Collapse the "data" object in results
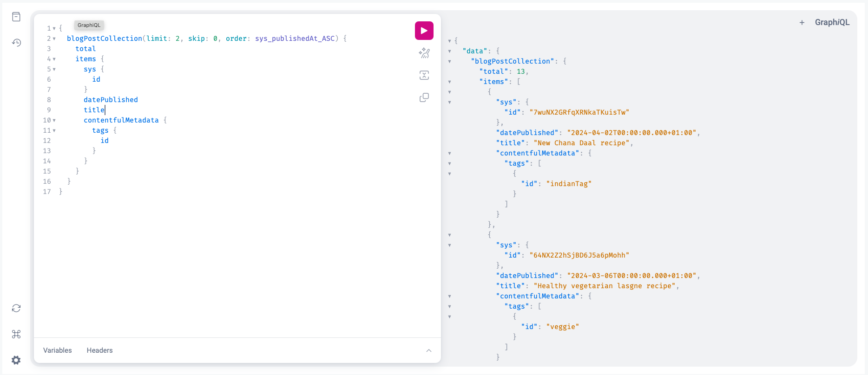The width and height of the screenshot is (868, 375). pos(449,51)
